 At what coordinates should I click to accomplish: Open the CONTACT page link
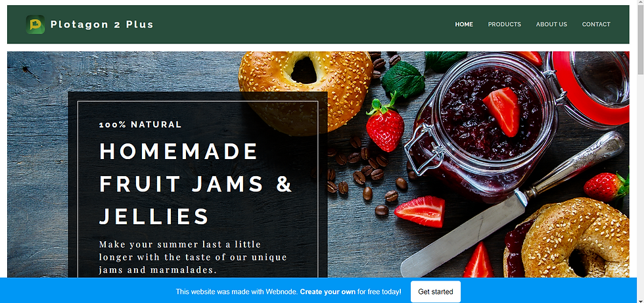tap(596, 24)
